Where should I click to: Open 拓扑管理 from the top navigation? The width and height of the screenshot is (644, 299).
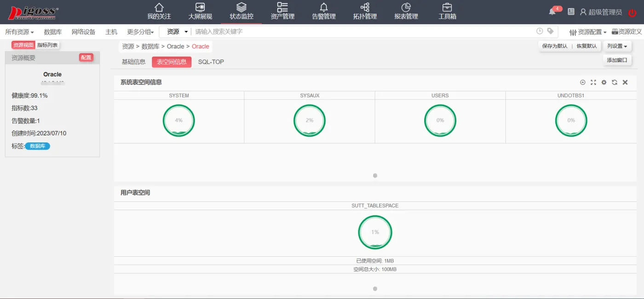click(x=365, y=12)
